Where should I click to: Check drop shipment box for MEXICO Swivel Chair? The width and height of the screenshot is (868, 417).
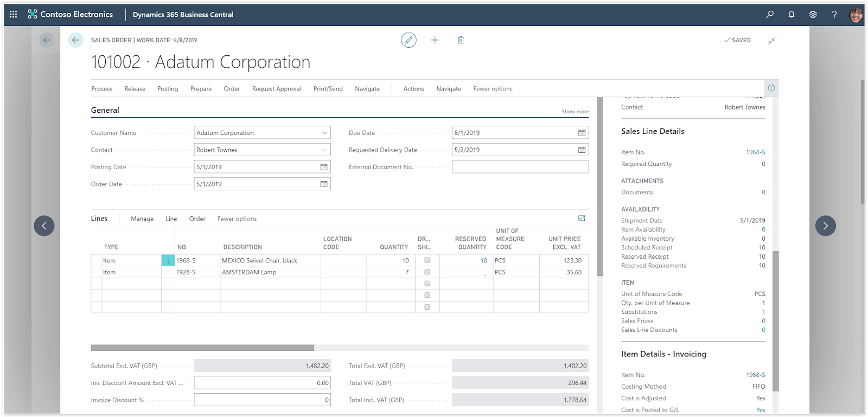tap(427, 260)
